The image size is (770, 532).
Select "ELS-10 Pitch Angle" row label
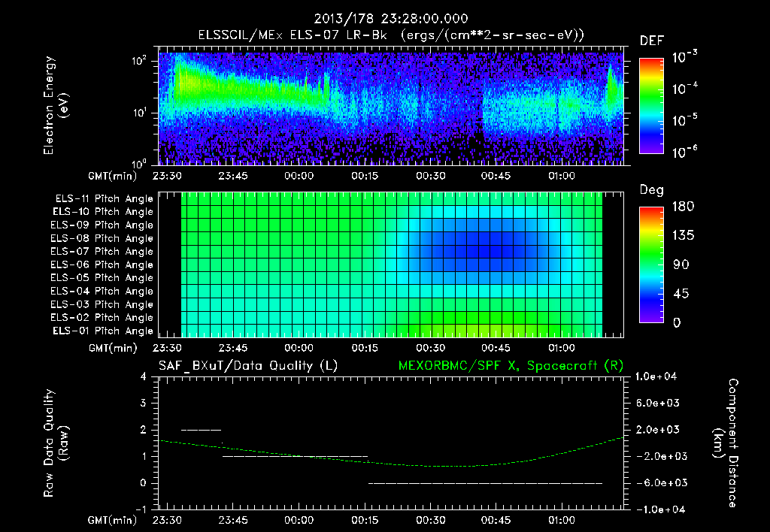103,212
